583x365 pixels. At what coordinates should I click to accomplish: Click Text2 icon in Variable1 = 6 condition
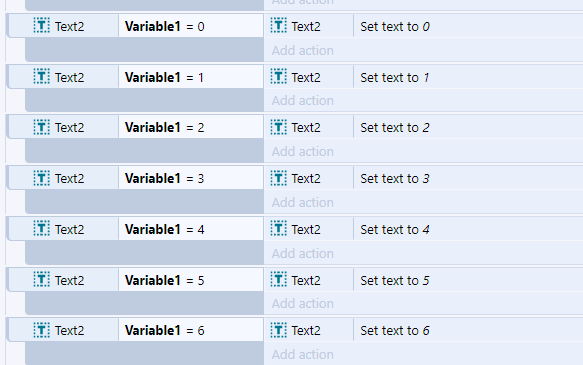[x=42, y=330]
